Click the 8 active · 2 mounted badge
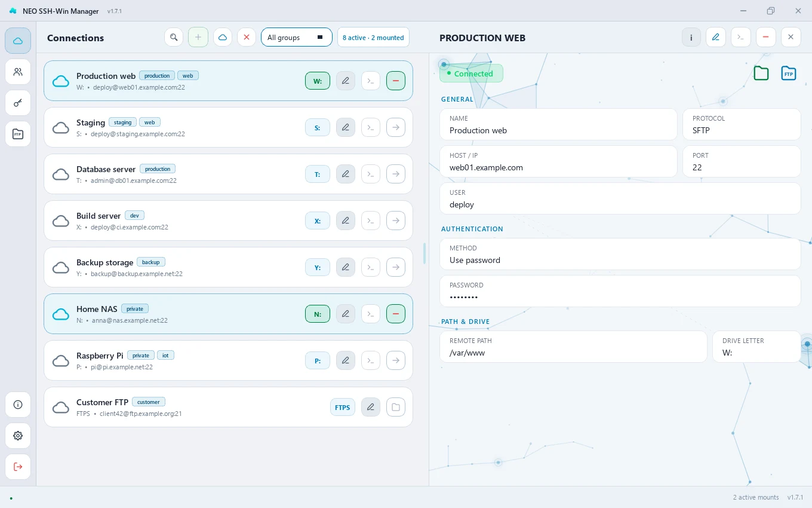The height and width of the screenshot is (508, 812). (x=373, y=37)
